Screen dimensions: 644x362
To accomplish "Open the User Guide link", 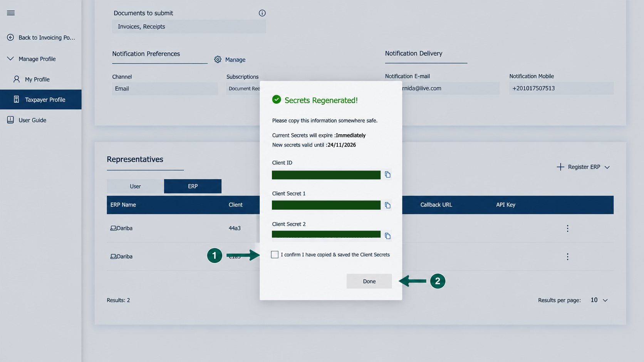I will (32, 120).
